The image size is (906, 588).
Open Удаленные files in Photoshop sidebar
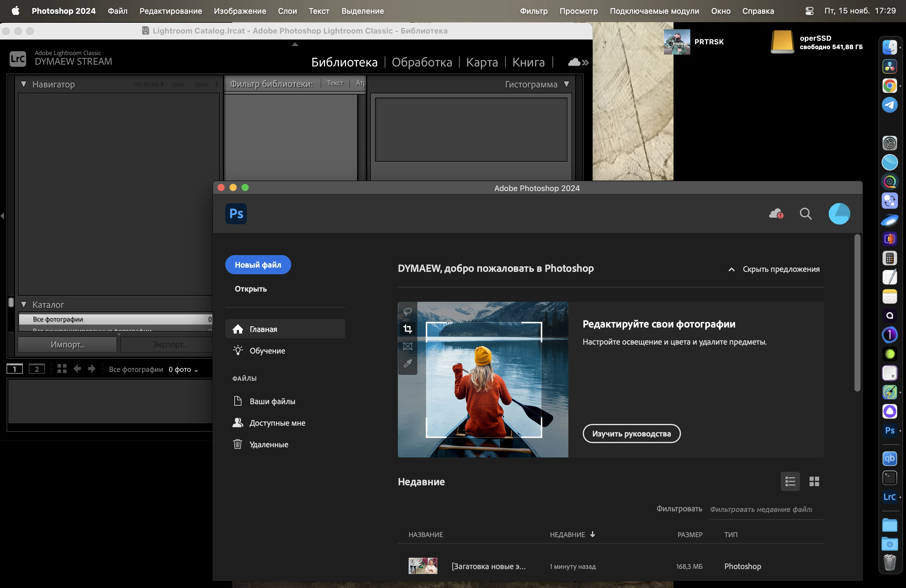tap(285, 445)
